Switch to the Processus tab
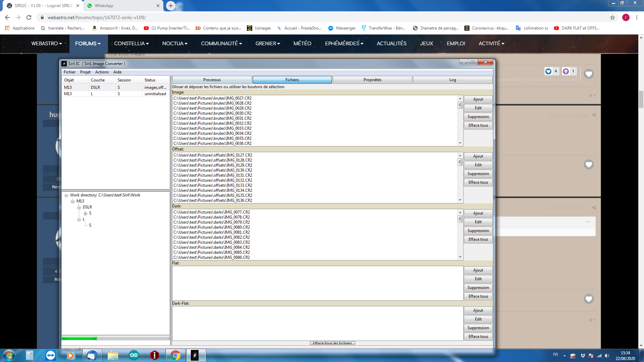The height and width of the screenshot is (362, 644). (212, 80)
